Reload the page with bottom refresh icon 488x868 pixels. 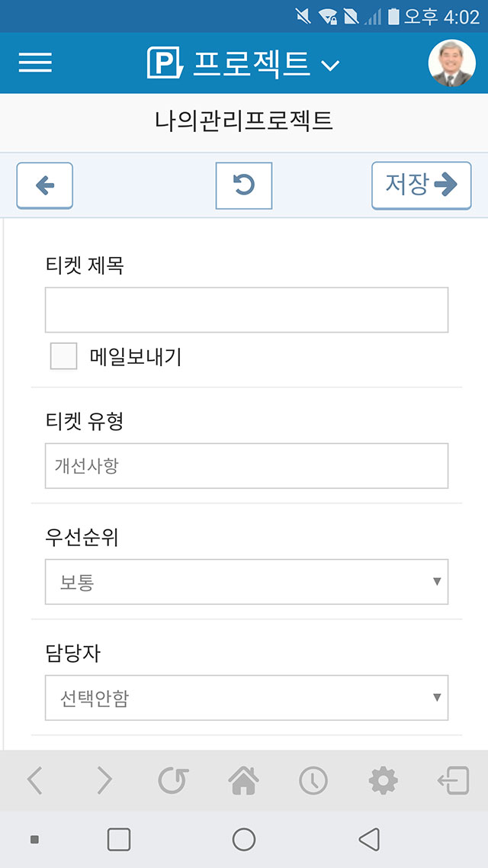tap(173, 780)
